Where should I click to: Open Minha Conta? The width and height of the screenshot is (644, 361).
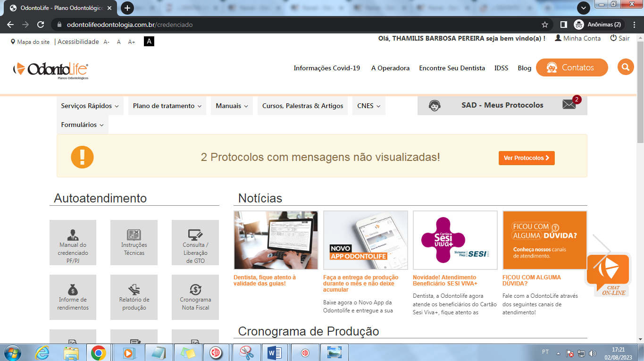click(x=578, y=38)
